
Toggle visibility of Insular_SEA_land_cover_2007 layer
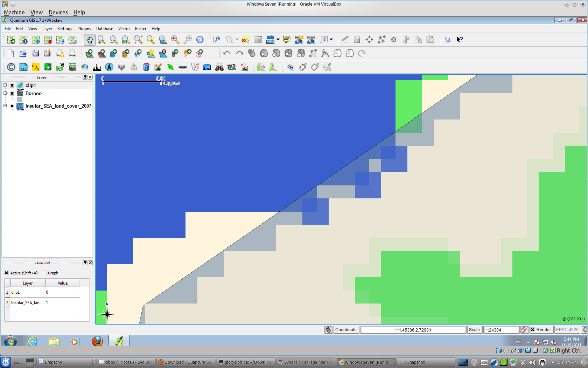click(12, 106)
